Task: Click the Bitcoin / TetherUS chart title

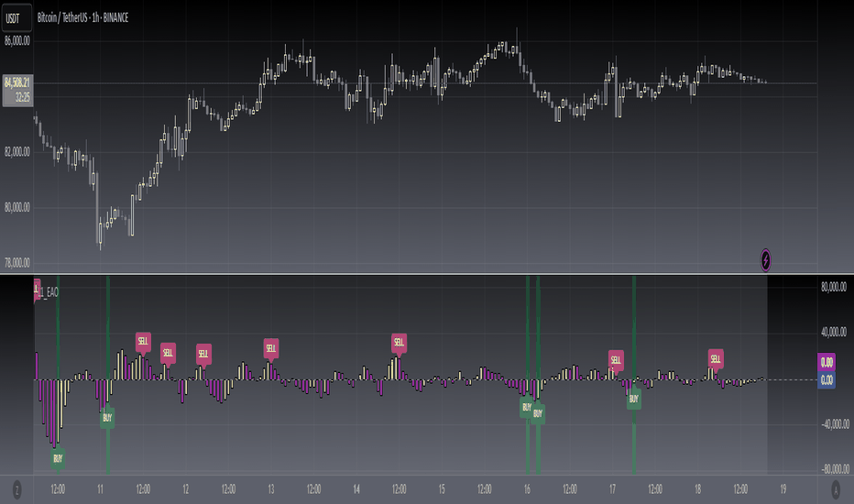Action: (82, 18)
